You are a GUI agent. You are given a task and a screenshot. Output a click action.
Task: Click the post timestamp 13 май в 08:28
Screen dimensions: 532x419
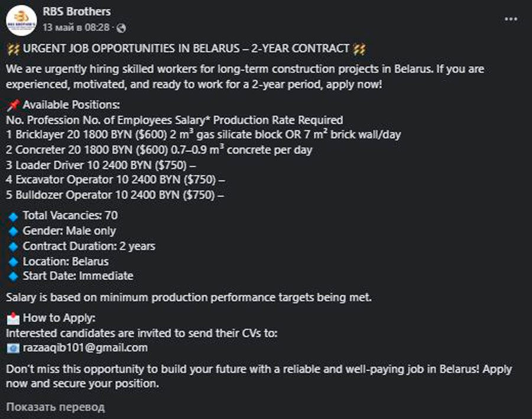click(x=76, y=27)
